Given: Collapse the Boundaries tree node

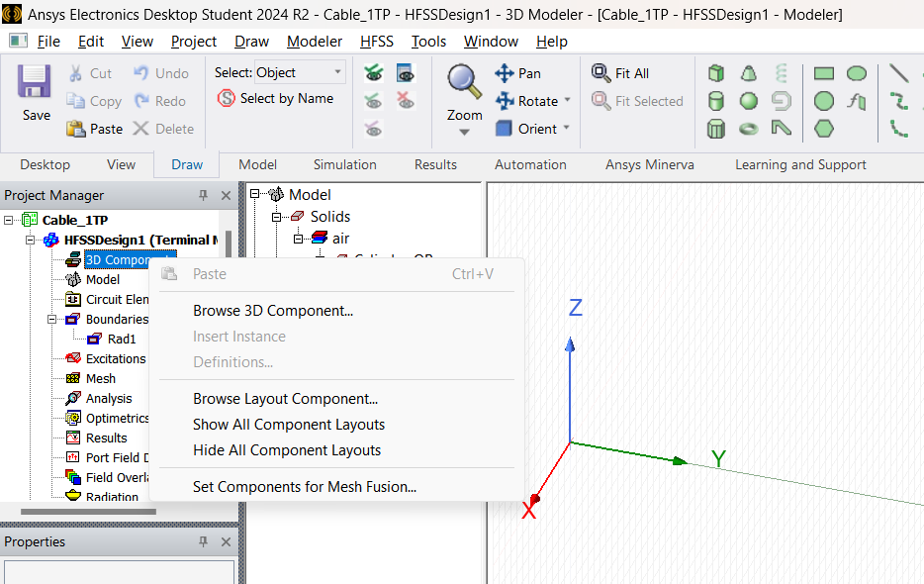Looking at the screenshot, I should tap(51, 319).
